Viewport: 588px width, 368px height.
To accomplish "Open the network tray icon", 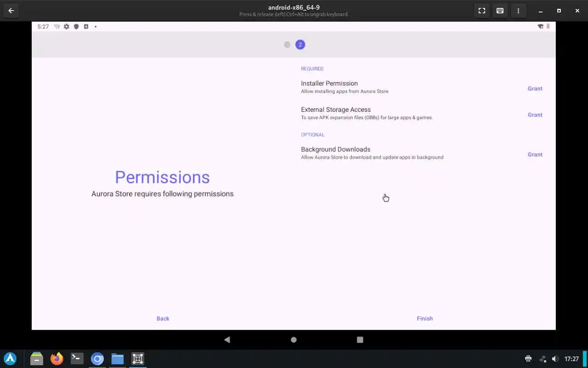I will (542, 359).
